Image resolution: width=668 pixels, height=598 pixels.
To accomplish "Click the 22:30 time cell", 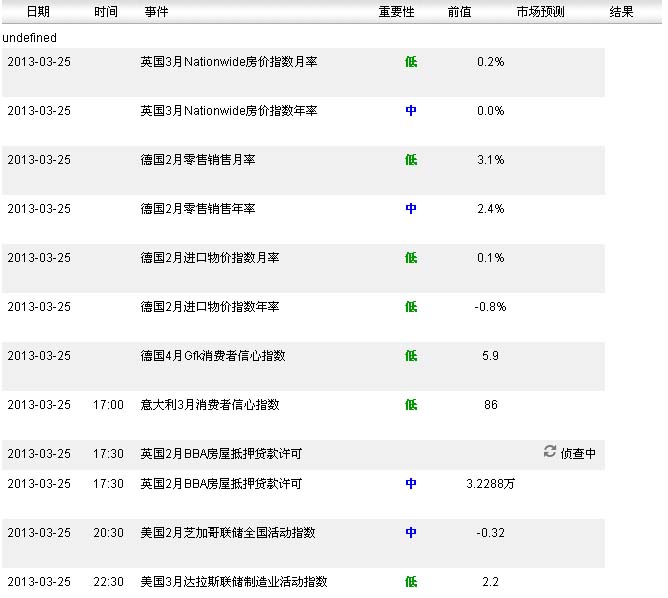I will [108, 581].
